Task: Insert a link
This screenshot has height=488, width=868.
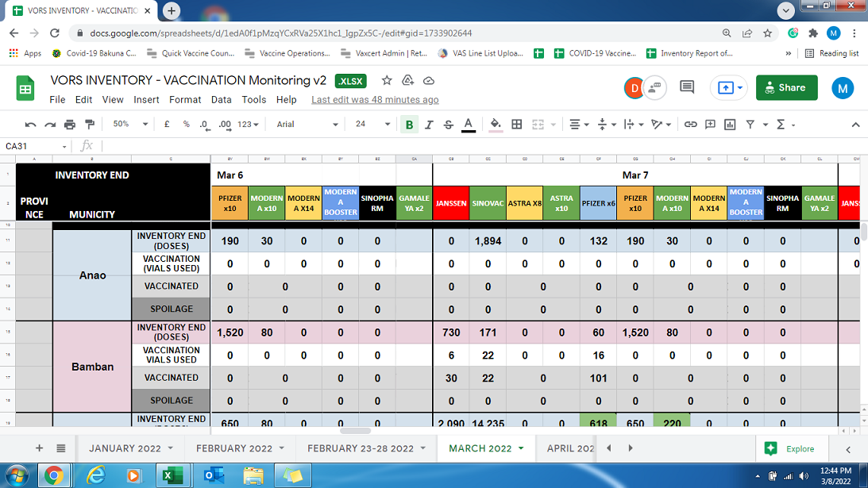Action: (x=690, y=125)
